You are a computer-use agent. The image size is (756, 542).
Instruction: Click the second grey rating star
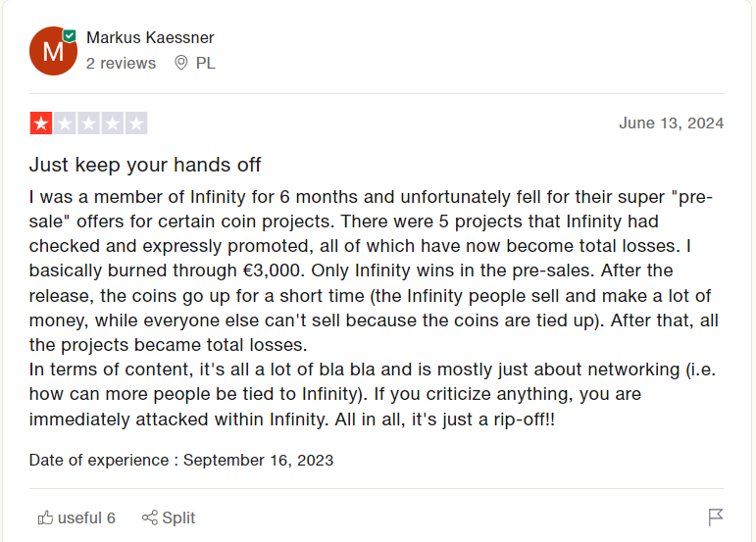coord(65,123)
